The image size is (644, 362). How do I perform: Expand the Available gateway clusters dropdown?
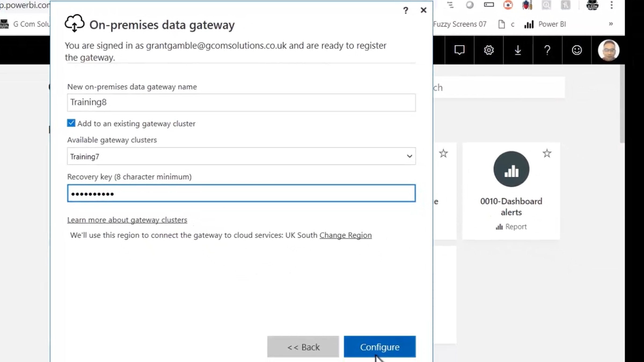(409, 156)
